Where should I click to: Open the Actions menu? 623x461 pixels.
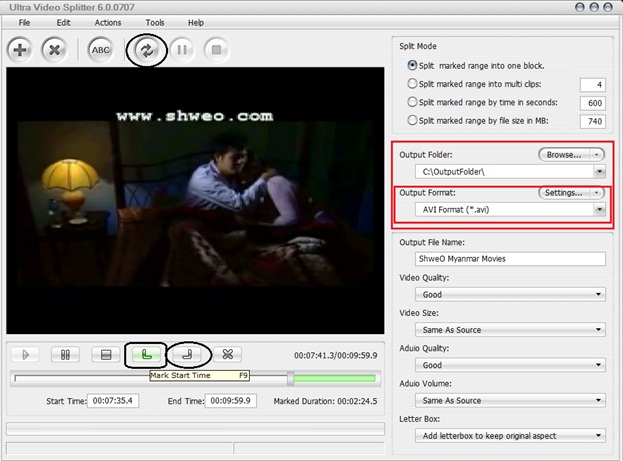108,23
